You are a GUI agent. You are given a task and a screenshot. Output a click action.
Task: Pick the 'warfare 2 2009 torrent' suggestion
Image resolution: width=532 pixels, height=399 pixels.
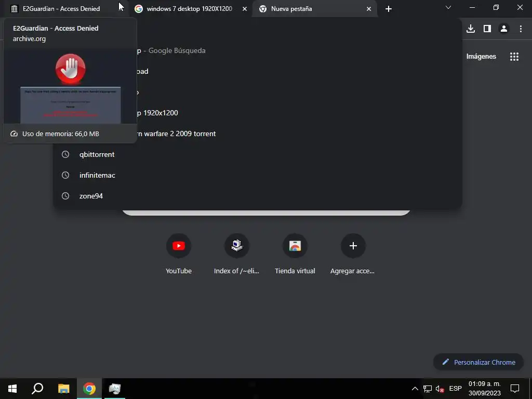[x=258, y=134]
